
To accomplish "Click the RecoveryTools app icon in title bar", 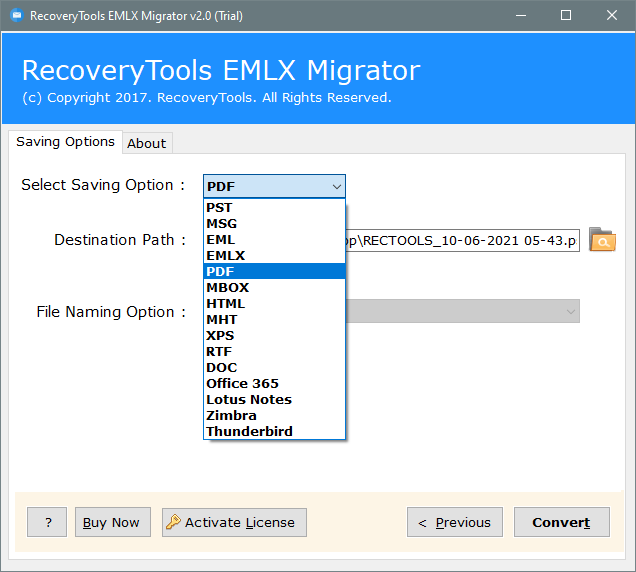I will click(x=17, y=15).
